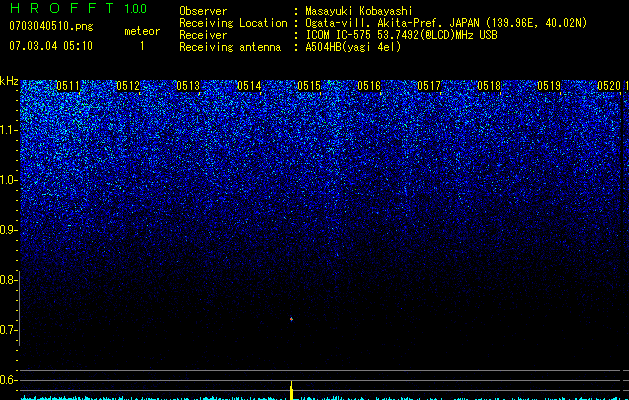Select the filename 0703040510.png
629x400 pixels.
coord(51,26)
